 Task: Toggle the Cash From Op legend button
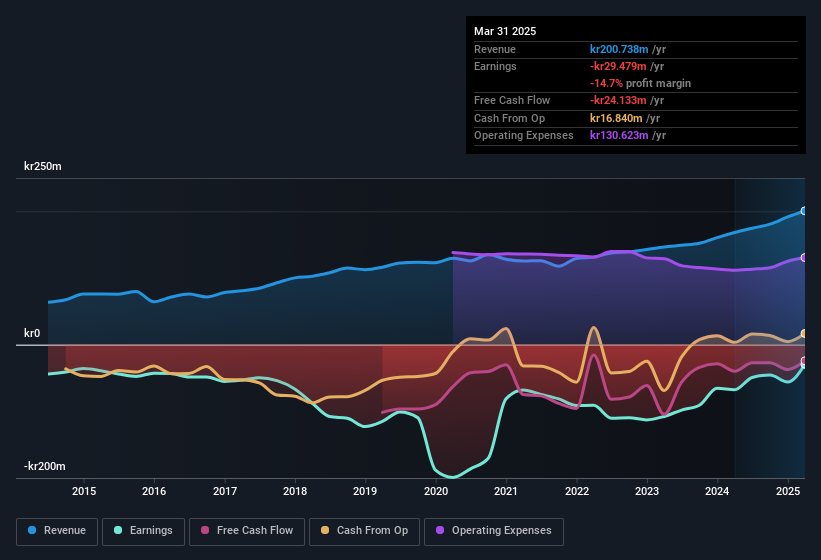tap(364, 531)
